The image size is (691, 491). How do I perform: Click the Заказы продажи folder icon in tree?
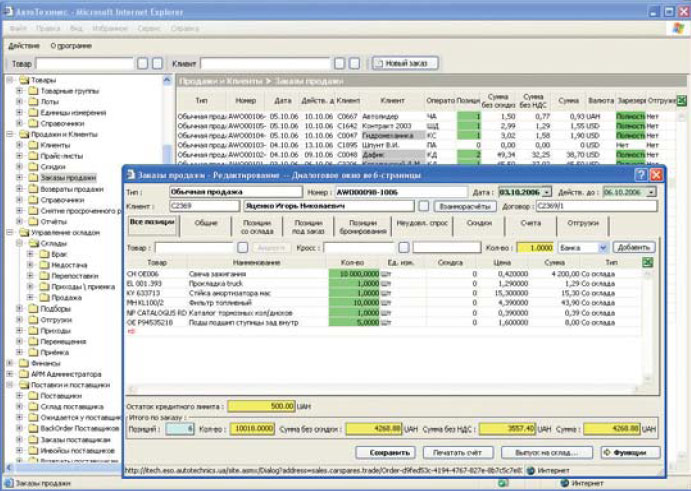pos(35,177)
